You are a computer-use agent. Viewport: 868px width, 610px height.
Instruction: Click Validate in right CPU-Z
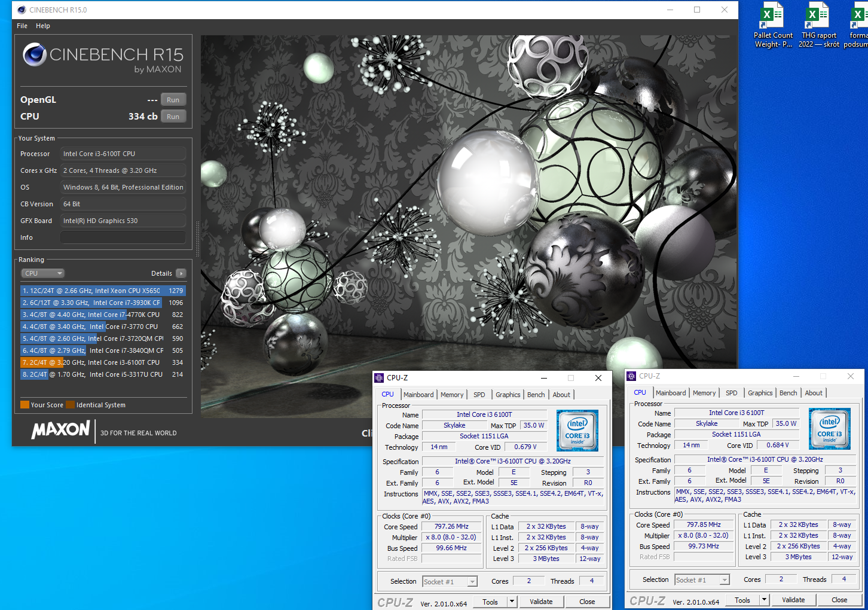[793, 600]
